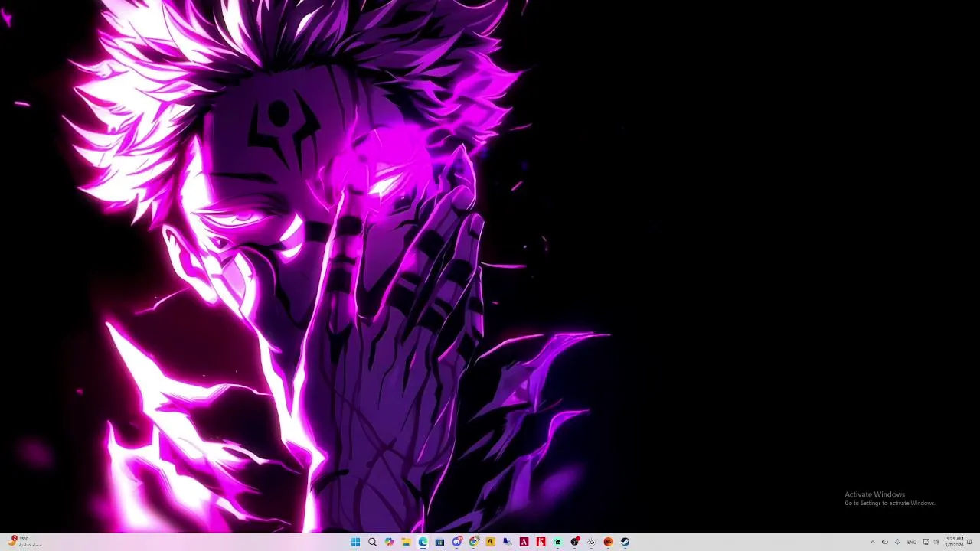Open the orange circular taskbar app icon
This screenshot has height=551, width=980.
point(609,542)
